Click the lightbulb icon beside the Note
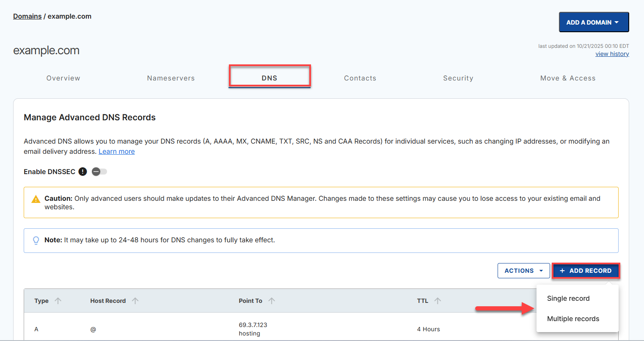The width and height of the screenshot is (644, 341). click(x=36, y=240)
